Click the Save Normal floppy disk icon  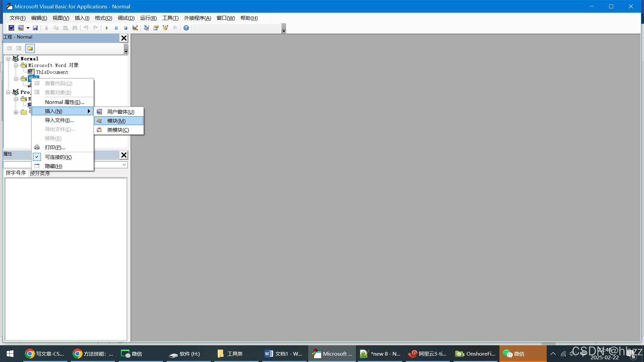click(x=35, y=28)
